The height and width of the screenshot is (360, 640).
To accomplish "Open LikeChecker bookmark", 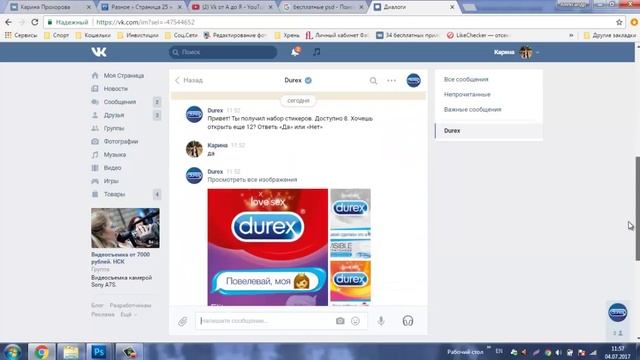I will pyautogui.click(x=478, y=36).
